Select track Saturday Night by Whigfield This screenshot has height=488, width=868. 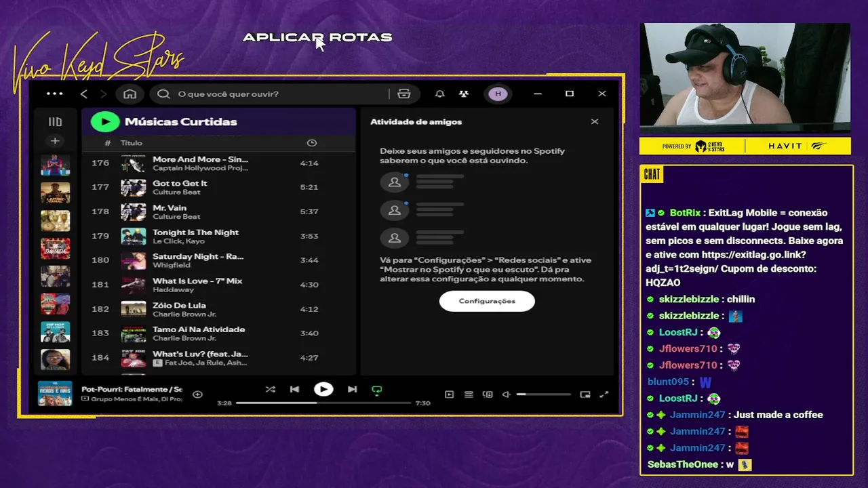(218, 260)
